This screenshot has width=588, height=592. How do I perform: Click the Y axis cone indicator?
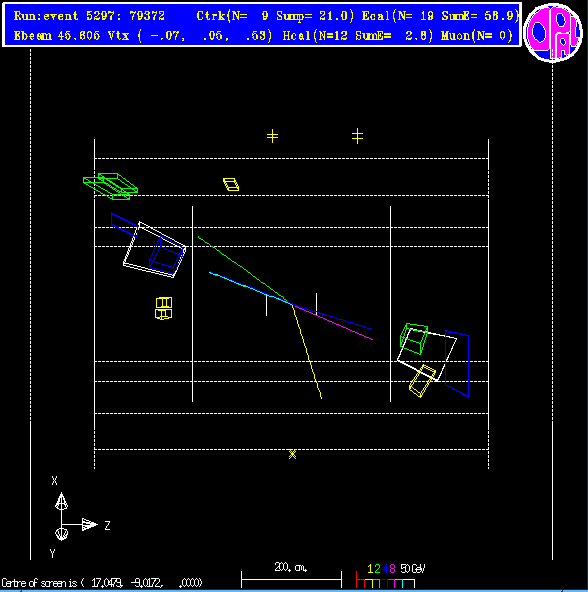pos(62,534)
